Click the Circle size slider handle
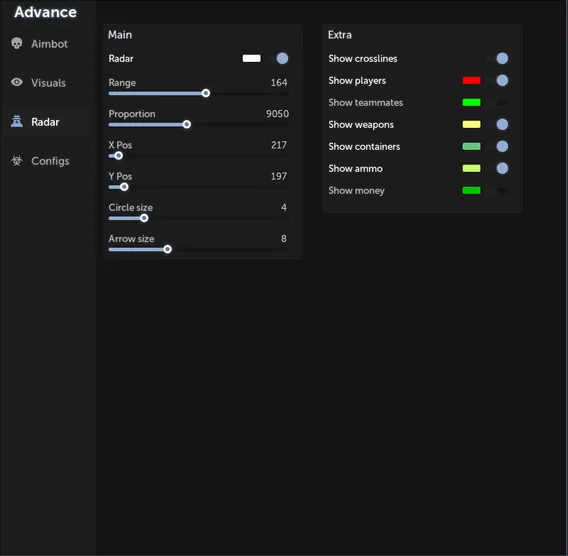This screenshot has width=568, height=556. click(144, 218)
